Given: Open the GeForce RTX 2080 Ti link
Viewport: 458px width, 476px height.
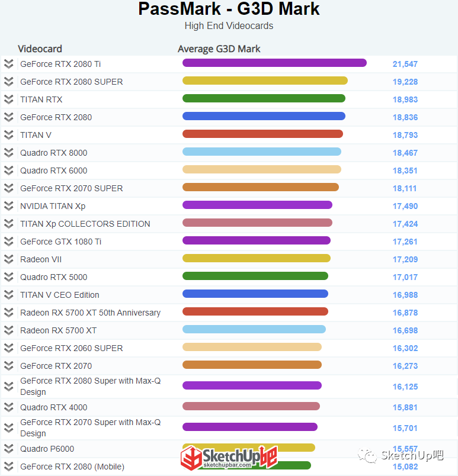Looking at the screenshot, I should 60,64.
